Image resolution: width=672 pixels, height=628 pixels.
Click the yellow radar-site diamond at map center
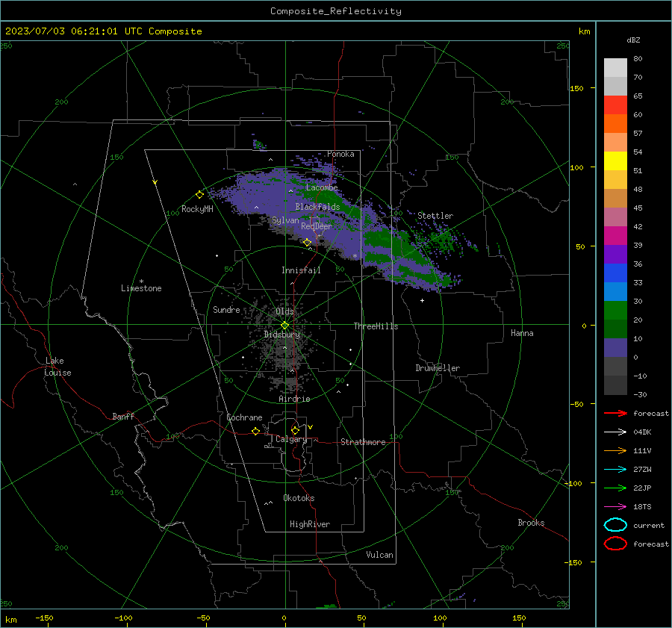point(284,326)
